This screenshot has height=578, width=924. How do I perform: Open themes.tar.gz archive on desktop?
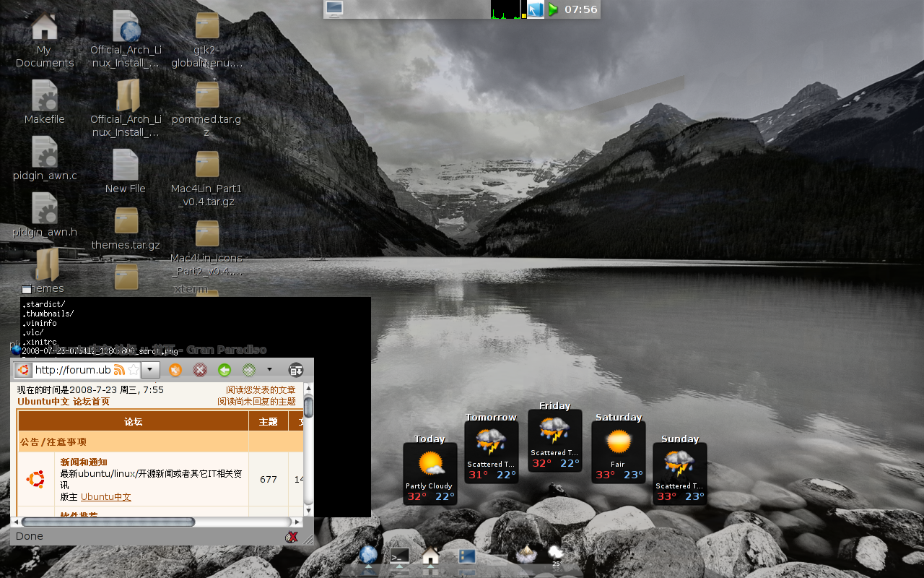(x=126, y=221)
